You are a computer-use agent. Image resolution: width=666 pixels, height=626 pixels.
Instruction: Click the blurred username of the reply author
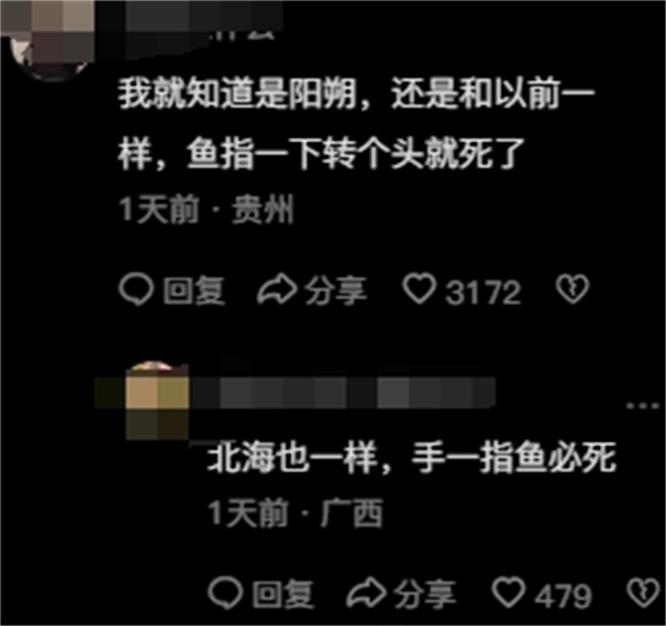[342, 392]
